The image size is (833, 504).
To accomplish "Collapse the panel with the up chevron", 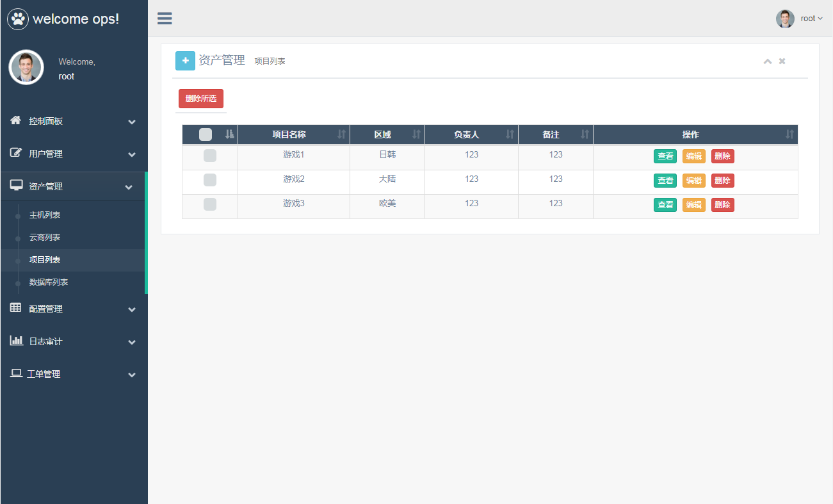I will (768, 61).
